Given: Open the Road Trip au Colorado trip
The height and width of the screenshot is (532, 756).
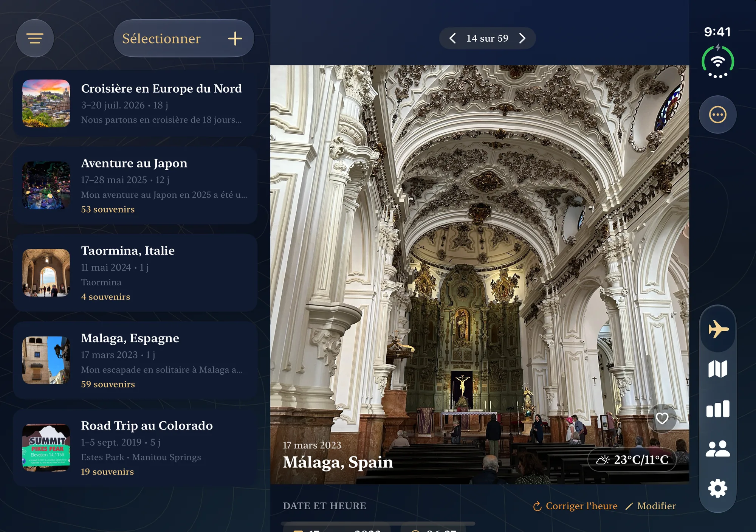Looking at the screenshot, I should 135,448.
